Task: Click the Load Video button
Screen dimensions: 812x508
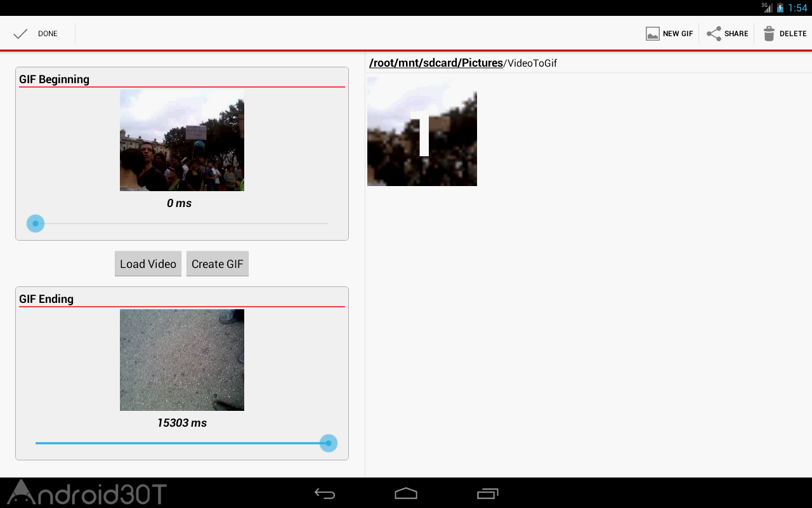Action: click(148, 264)
